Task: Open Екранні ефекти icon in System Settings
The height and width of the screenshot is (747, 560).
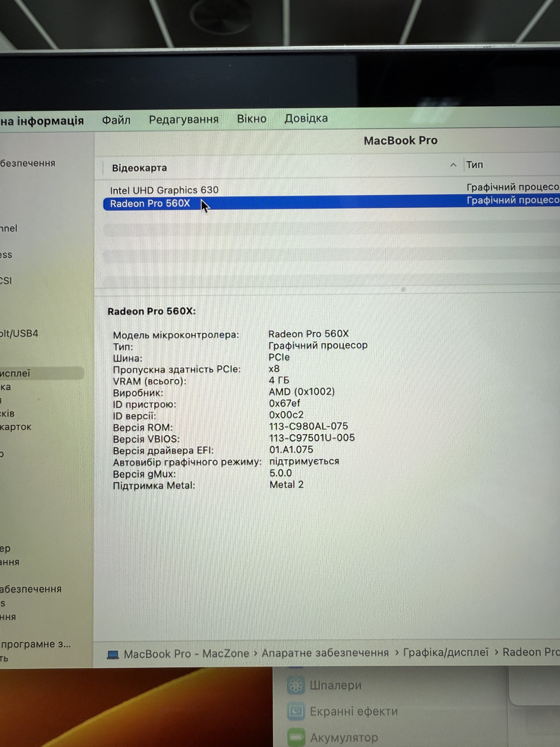Action: point(296,711)
